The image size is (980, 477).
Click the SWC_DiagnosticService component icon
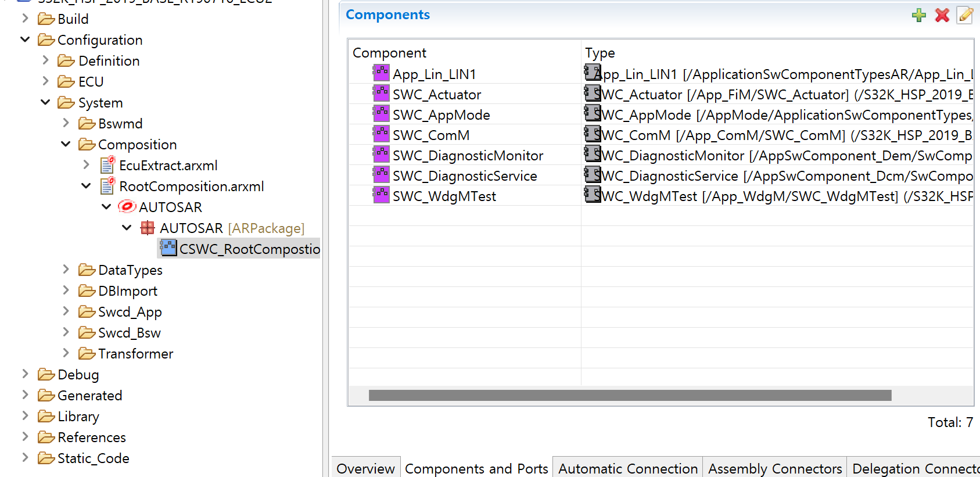coord(381,174)
